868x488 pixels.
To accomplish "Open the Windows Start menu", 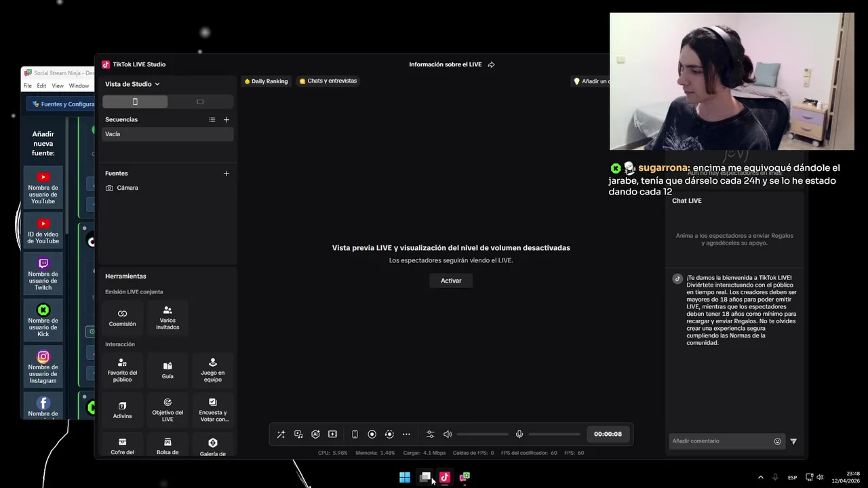I will click(x=405, y=477).
